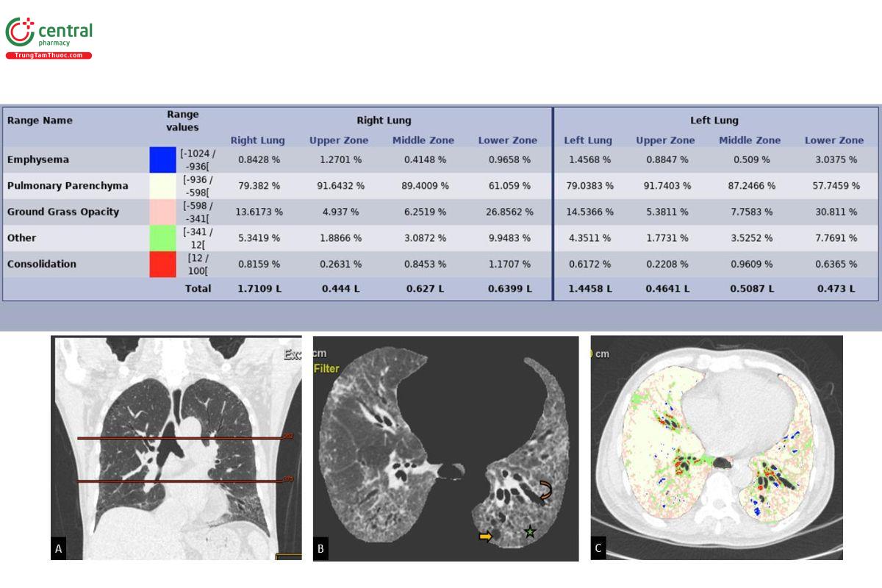
Task: Click the upper red line in image A
Action: tap(184, 439)
